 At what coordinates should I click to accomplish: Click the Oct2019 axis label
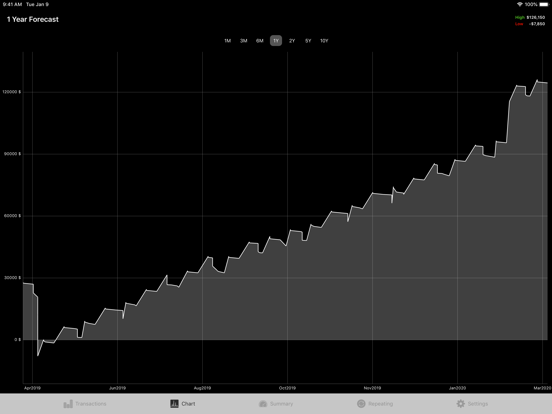point(287,388)
